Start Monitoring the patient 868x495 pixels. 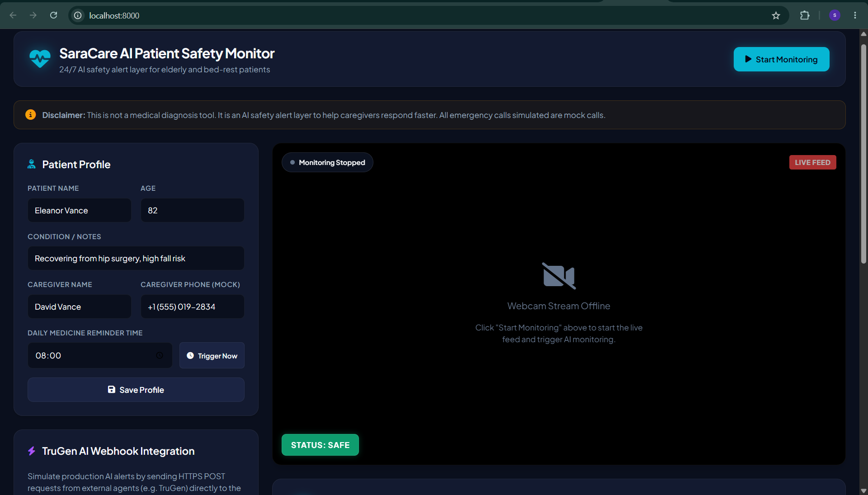point(781,59)
